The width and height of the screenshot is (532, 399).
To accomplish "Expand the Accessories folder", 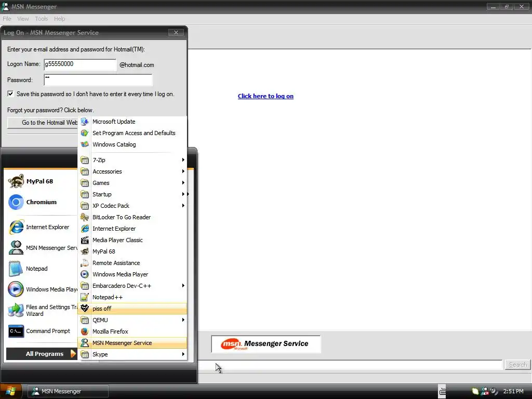I will tap(132, 171).
